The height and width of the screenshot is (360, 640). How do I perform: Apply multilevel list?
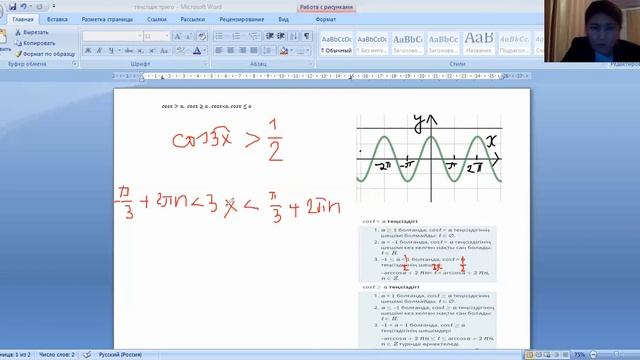pos(253,36)
